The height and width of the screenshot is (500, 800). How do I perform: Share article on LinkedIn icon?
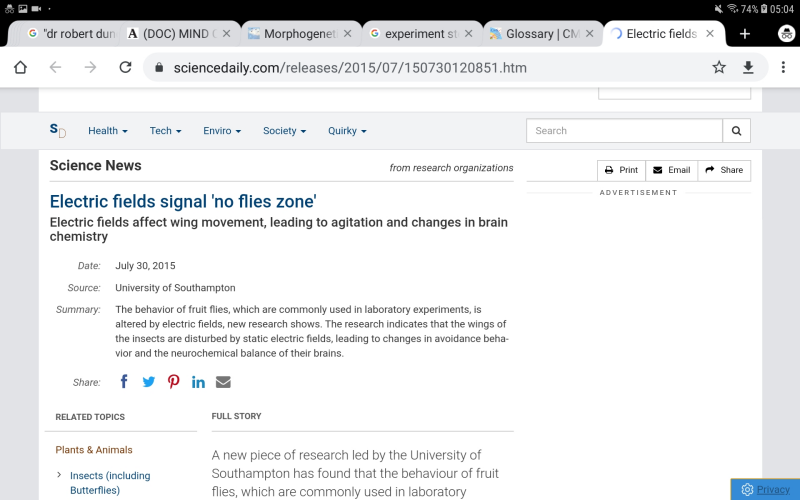[x=198, y=382]
